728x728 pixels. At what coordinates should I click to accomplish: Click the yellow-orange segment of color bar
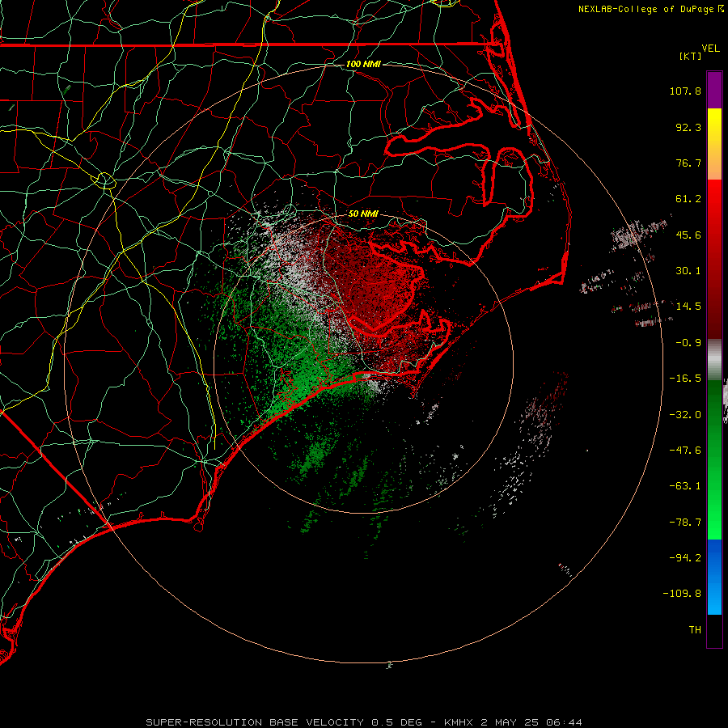pyautogui.click(x=714, y=144)
